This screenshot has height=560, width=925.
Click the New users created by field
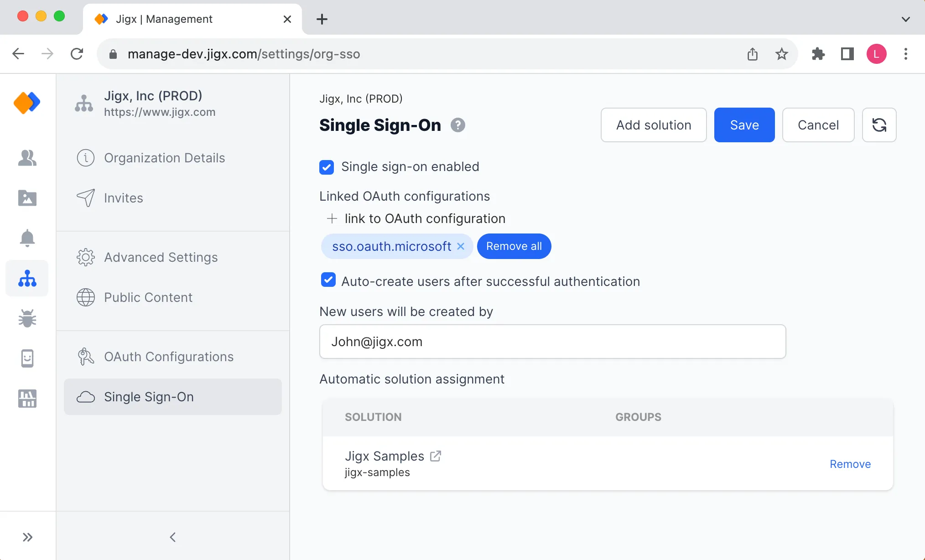pos(552,342)
